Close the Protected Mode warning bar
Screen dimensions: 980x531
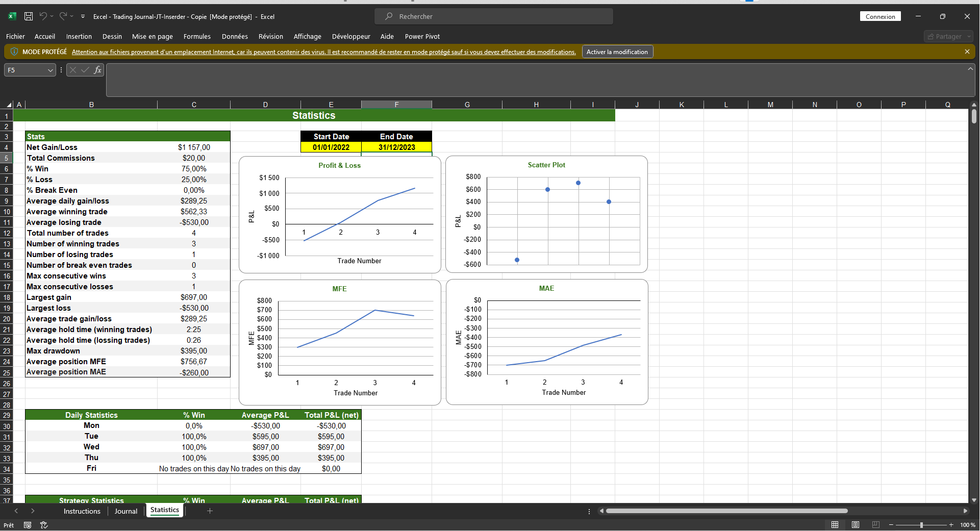pos(967,52)
